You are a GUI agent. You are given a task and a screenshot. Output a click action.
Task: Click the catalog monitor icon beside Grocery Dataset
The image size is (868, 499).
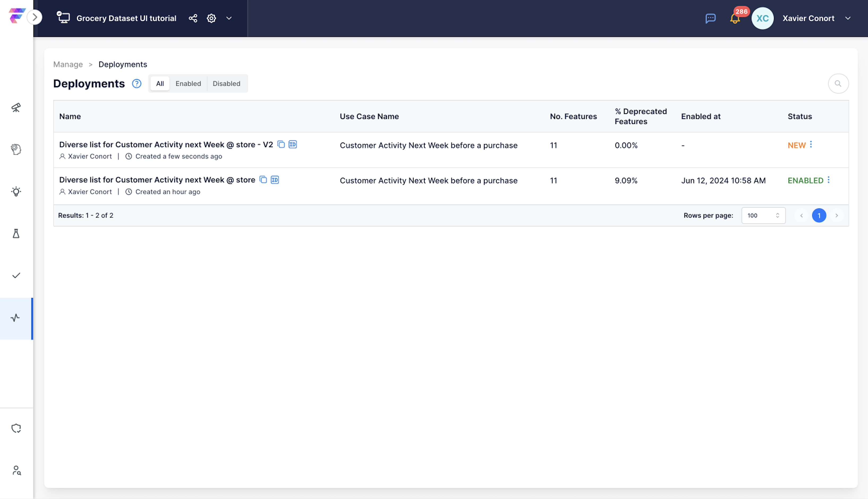point(63,18)
